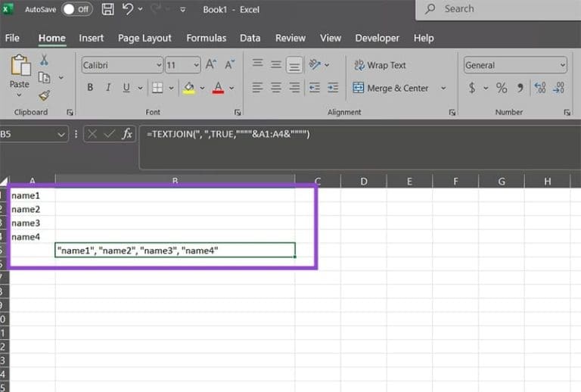Toggle Italic formatting

pyautogui.click(x=108, y=88)
